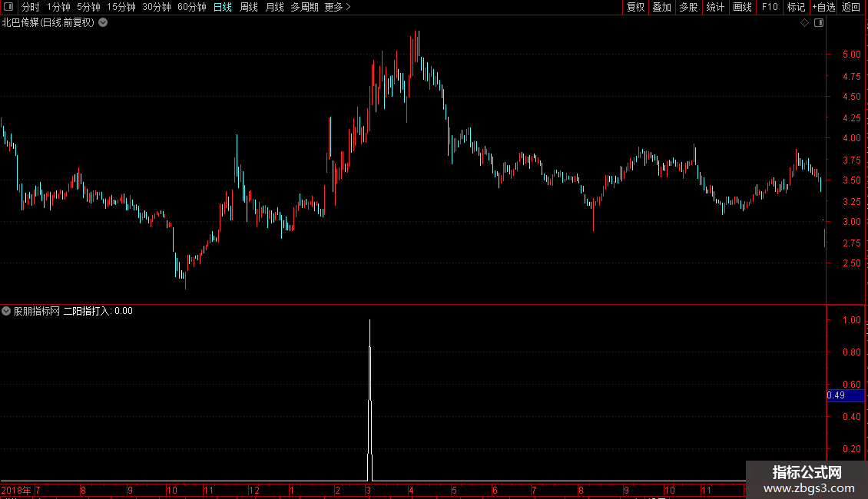Select the 15分钟 period
868x499 pixels.
(121, 7)
